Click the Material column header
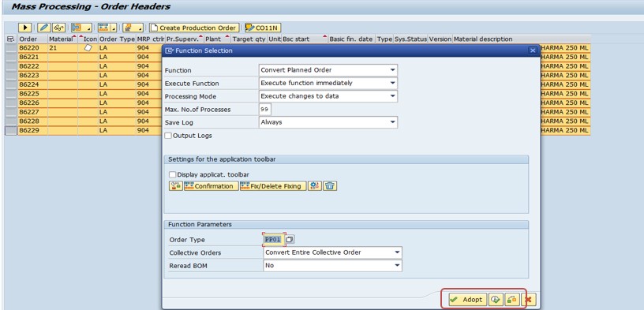644x310 pixels. pyautogui.click(x=62, y=39)
